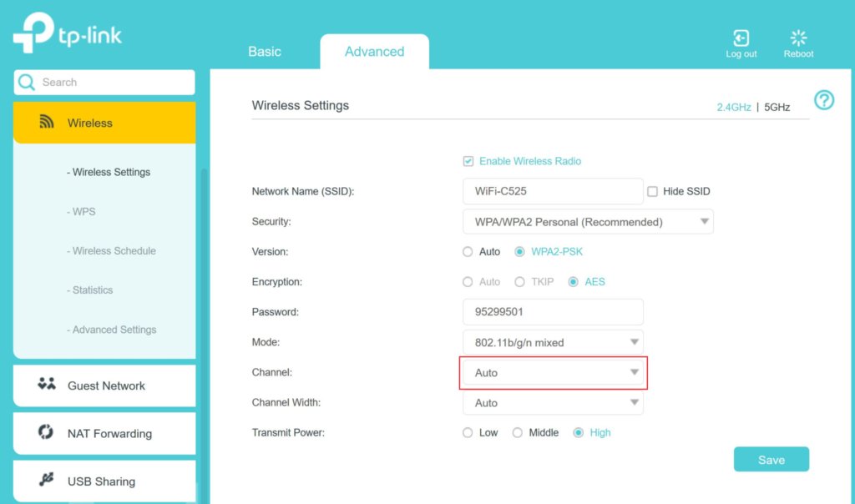This screenshot has height=504, width=855.
Task: Click the NAT Forwarding arrows icon
Action: tap(47, 432)
